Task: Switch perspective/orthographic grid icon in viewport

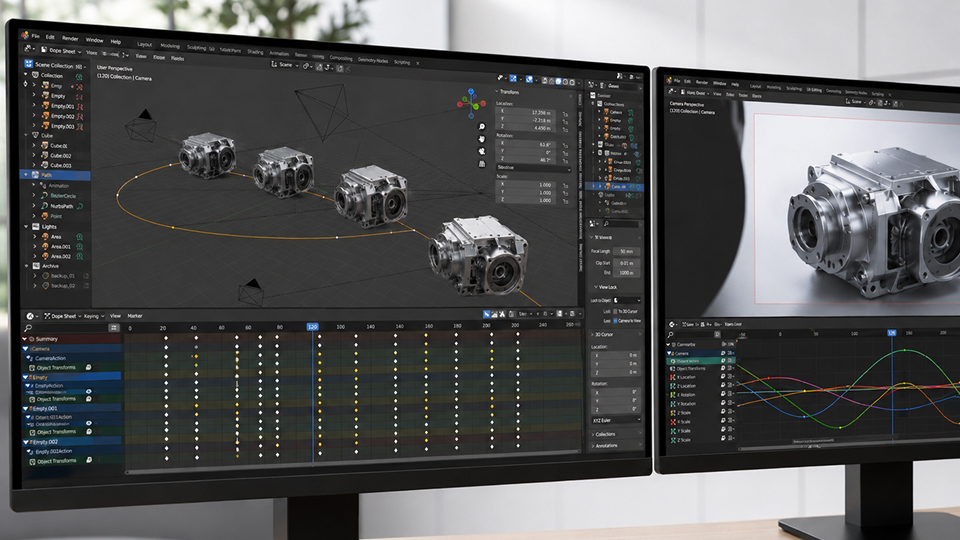Action: pos(482,164)
